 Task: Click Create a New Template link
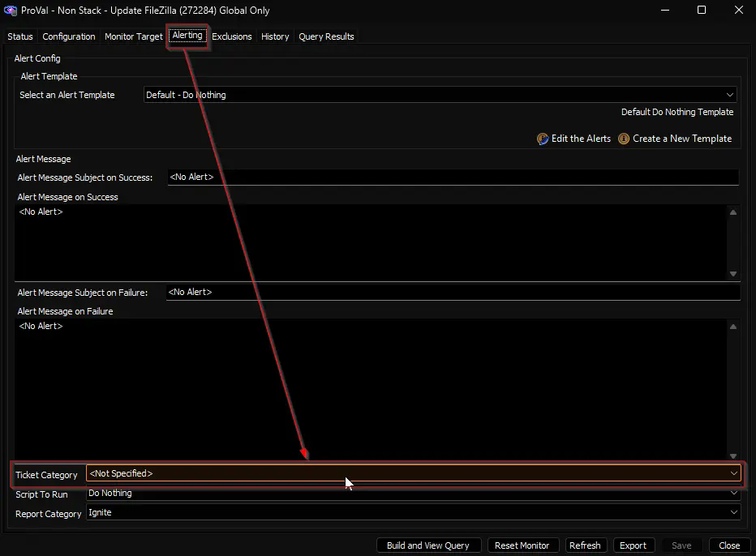coord(682,139)
